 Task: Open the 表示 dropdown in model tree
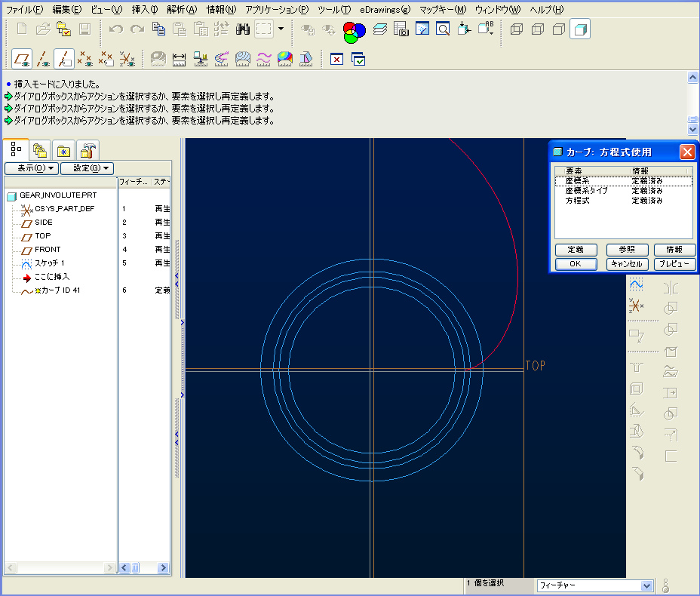point(31,168)
